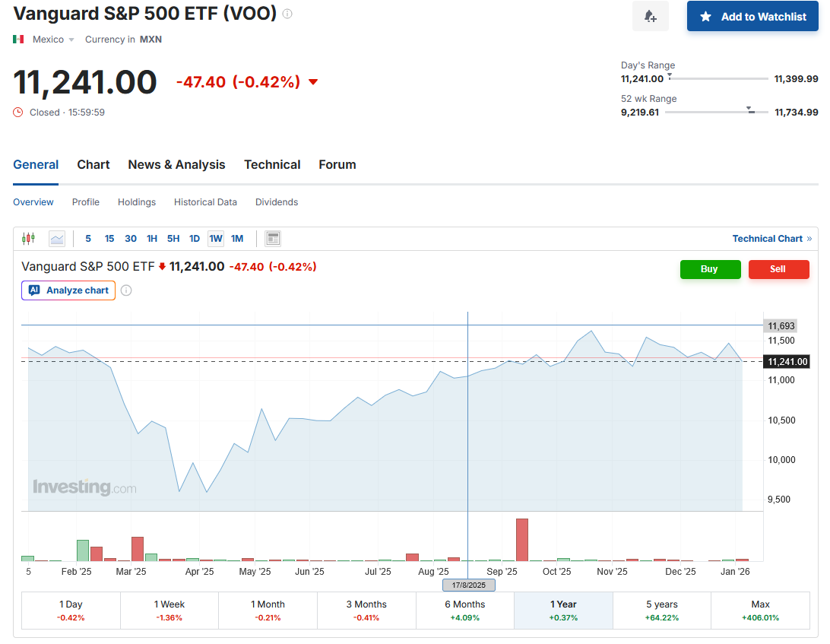
Task: Select the Profile sub-tab
Action: click(x=86, y=201)
